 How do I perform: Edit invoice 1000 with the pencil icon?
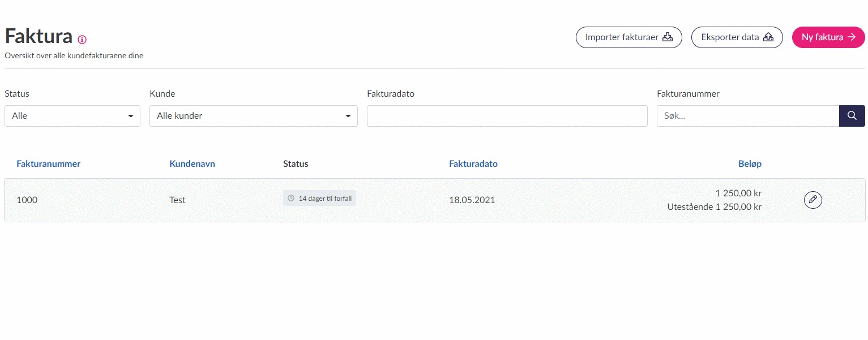(x=813, y=200)
